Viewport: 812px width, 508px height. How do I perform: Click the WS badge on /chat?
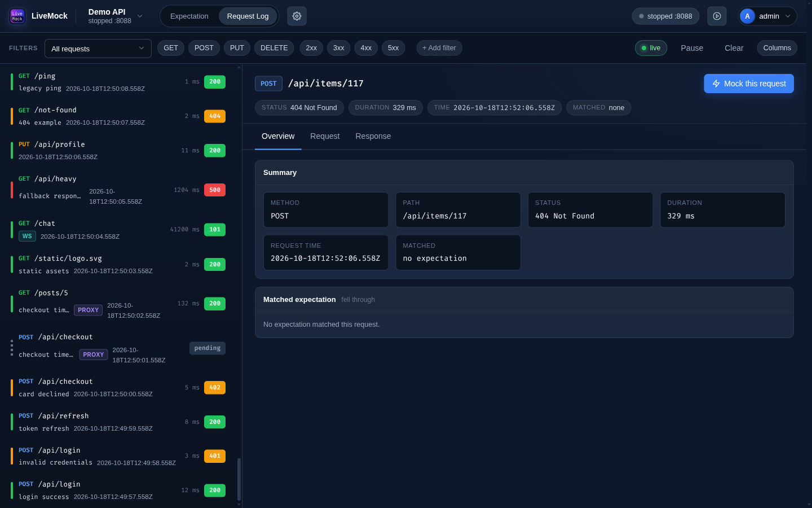point(27,237)
